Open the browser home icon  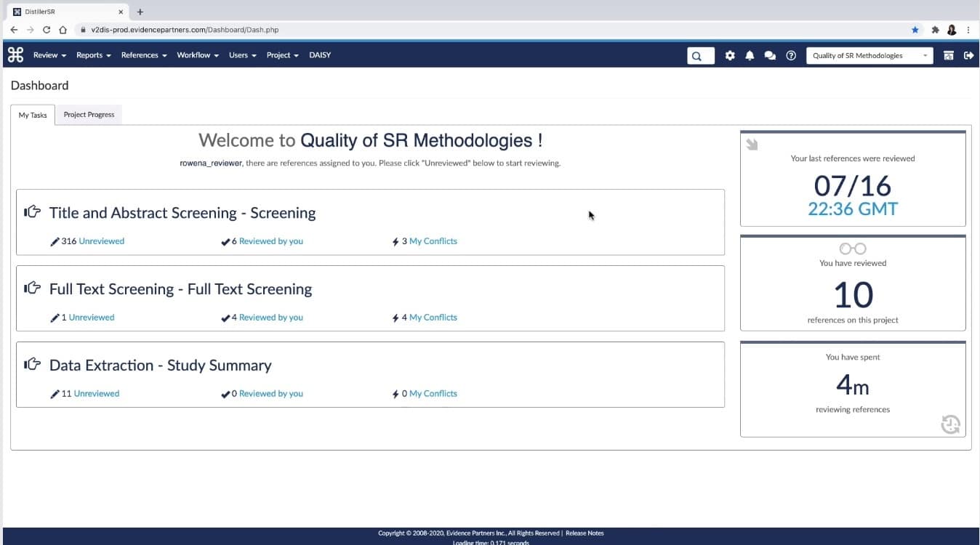pos(63,30)
